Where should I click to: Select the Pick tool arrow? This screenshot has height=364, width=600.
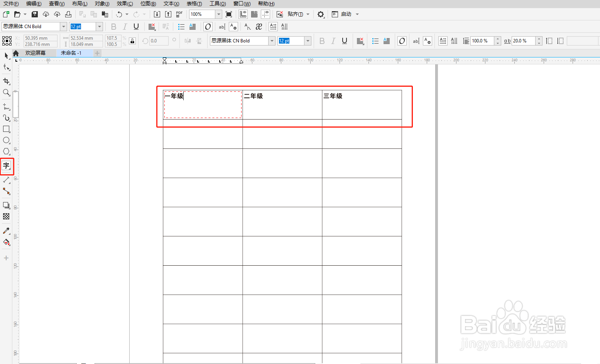[x=6, y=56]
